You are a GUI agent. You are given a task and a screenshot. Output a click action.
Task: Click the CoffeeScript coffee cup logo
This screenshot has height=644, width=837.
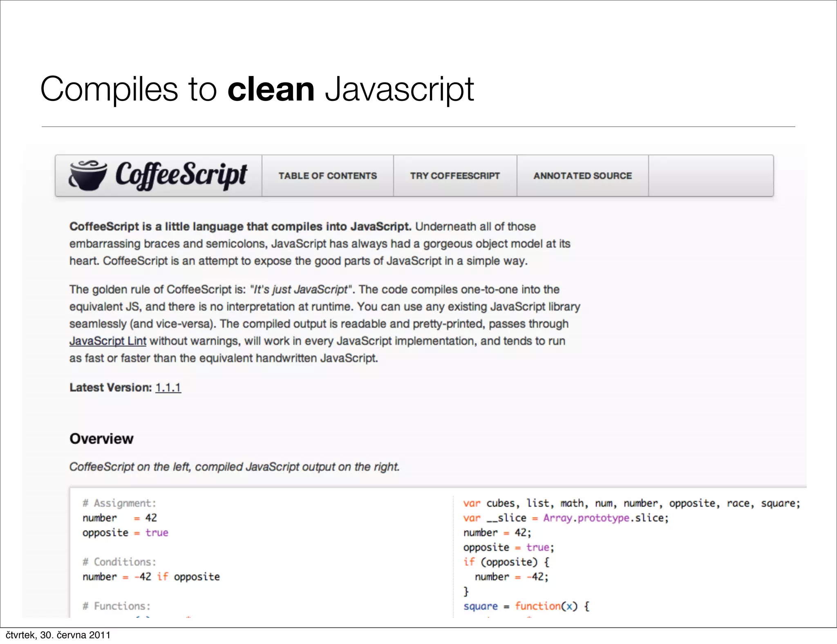(x=88, y=175)
